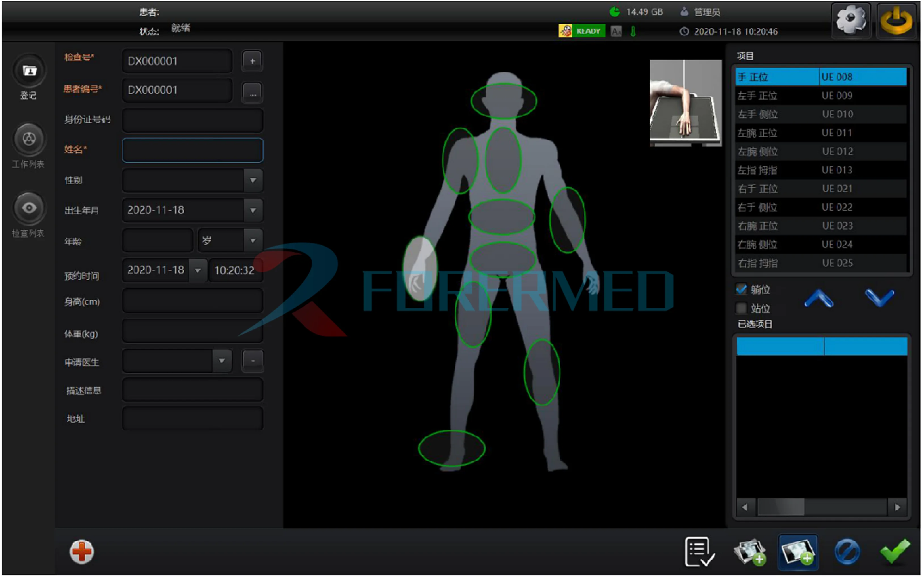Uncheck the 躺位 checkbox
The image size is (924, 580).
tap(741, 289)
